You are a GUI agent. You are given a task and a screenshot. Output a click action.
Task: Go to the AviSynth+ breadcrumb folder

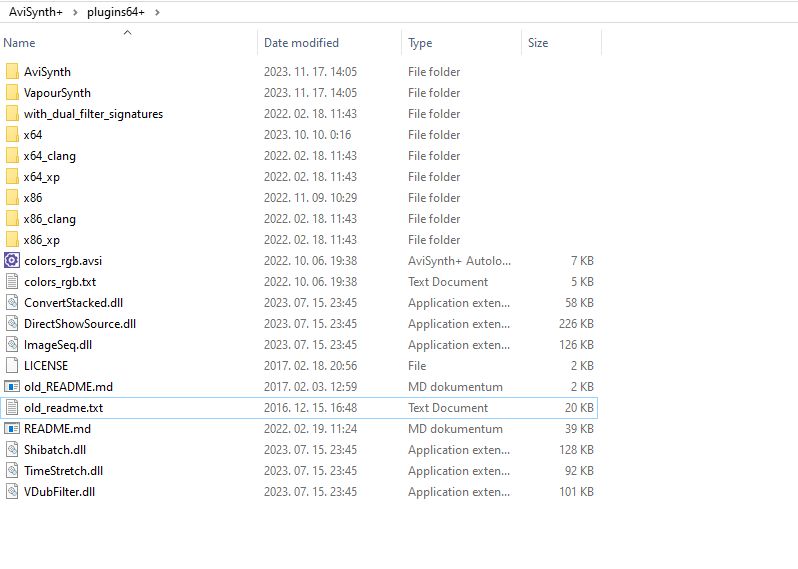36,12
